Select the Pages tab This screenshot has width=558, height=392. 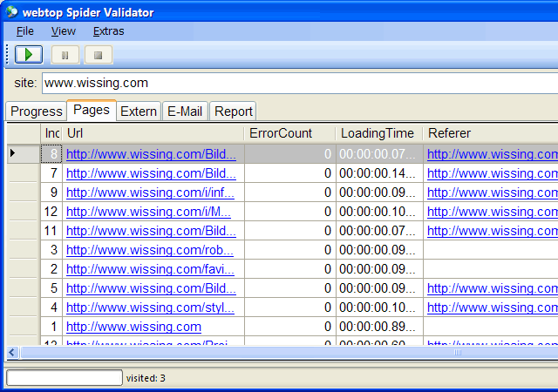tap(92, 111)
